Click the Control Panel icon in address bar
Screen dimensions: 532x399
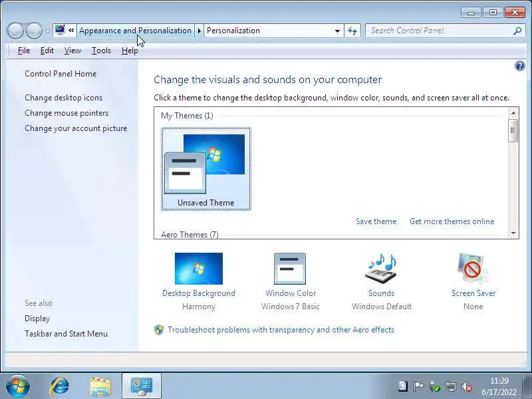[60, 31]
